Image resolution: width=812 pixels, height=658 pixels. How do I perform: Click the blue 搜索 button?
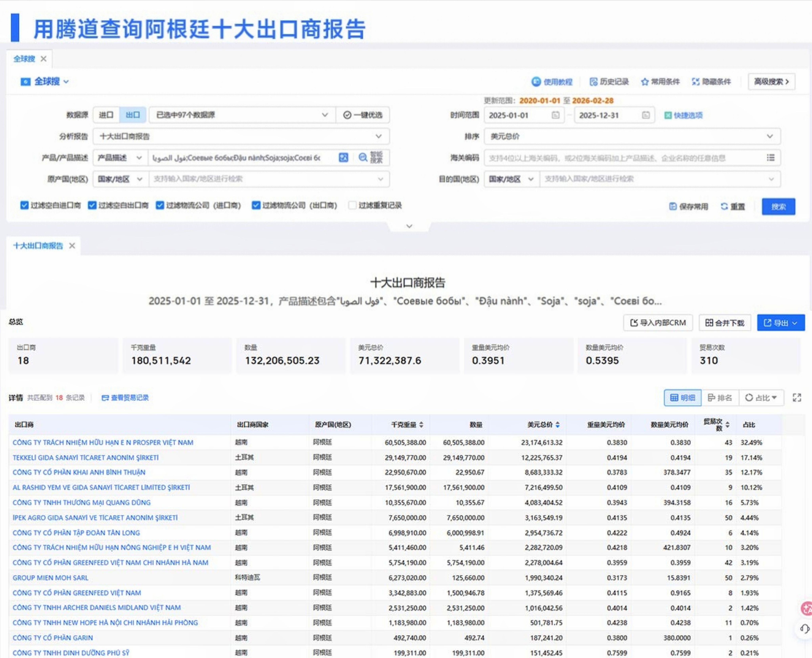click(x=778, y=207)
